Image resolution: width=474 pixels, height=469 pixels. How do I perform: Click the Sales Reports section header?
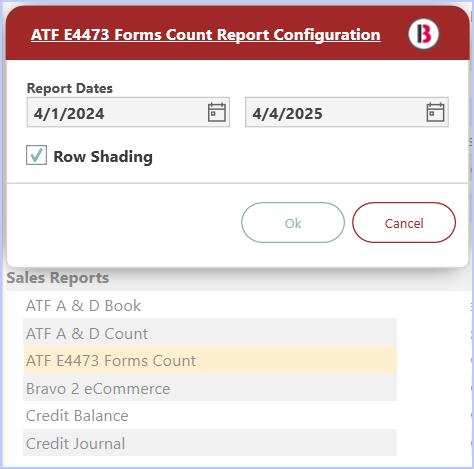pos(58,278)
